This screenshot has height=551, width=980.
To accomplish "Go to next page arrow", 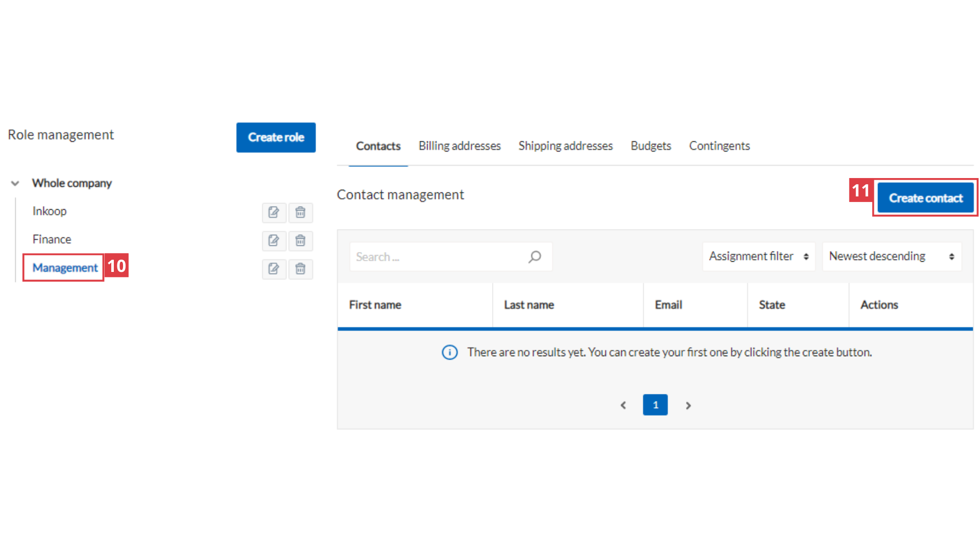I will [x=688, y=405].
